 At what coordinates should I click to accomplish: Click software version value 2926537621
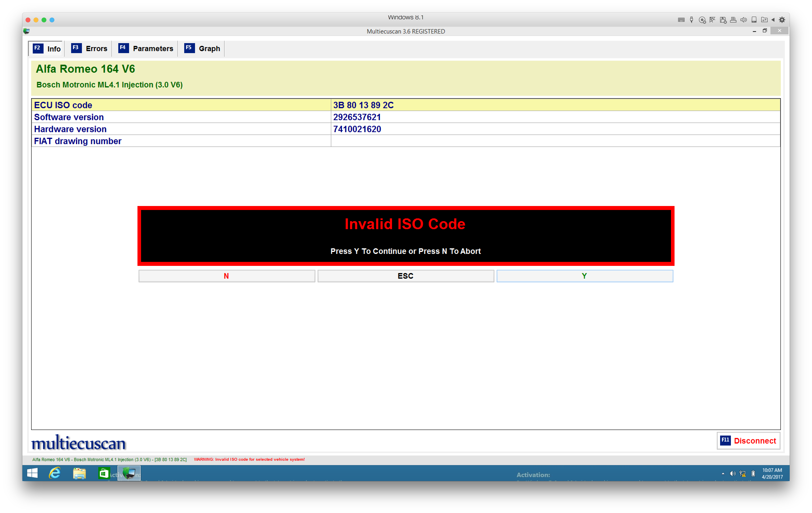357,117
